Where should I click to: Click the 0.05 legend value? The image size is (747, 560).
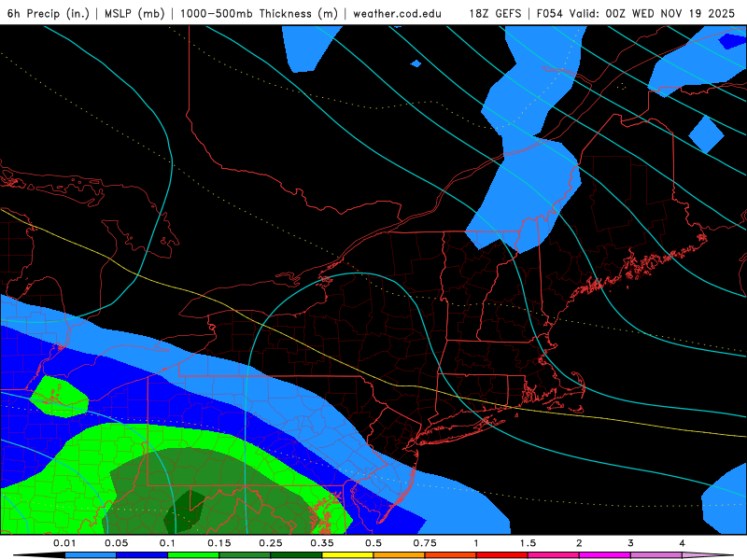coord(116,543)
